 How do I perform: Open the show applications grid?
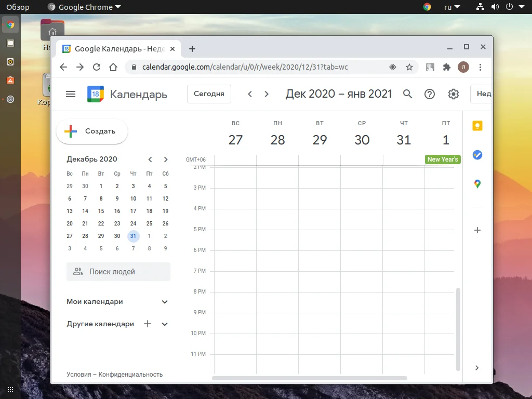(10, 390)
